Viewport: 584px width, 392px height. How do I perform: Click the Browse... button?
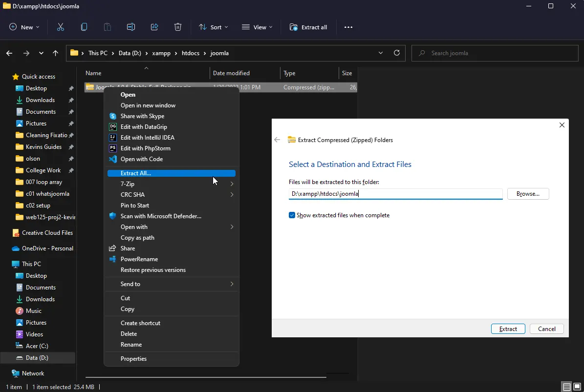click(528, 194)
